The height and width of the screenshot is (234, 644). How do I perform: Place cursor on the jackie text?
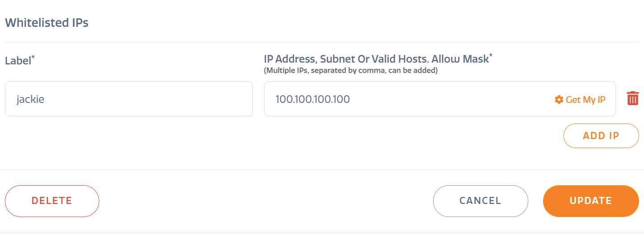pyautogui.click(x=30, y=99)
